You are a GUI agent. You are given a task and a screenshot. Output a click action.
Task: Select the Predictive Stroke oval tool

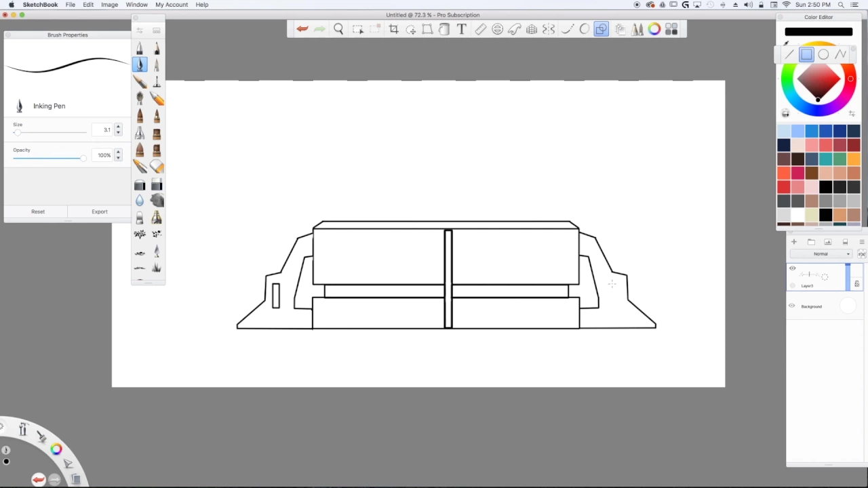point(584,29)
